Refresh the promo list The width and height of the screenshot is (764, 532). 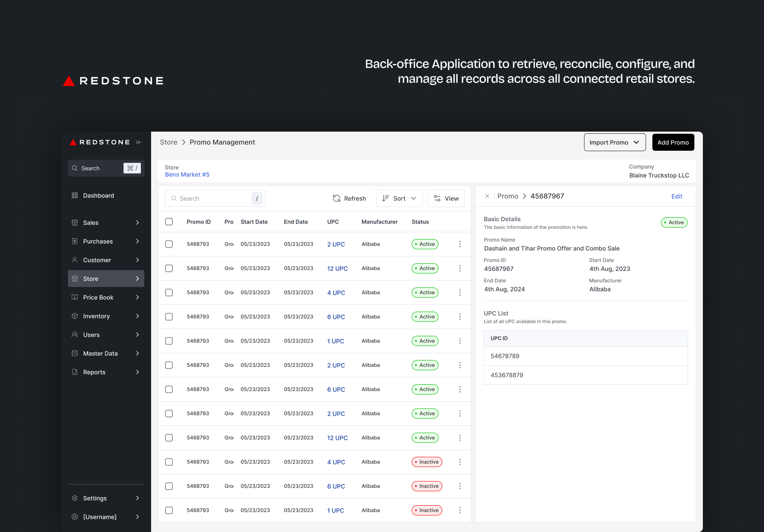349,198
